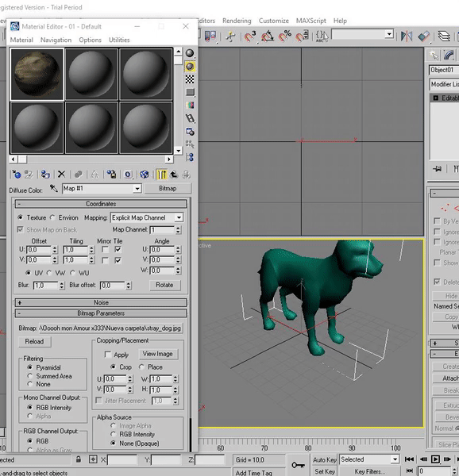Image resolution: width=459 pixels, height=476 pixels.
Task: Open the Utilities menu in Material Editor
Action: [119, 40]
